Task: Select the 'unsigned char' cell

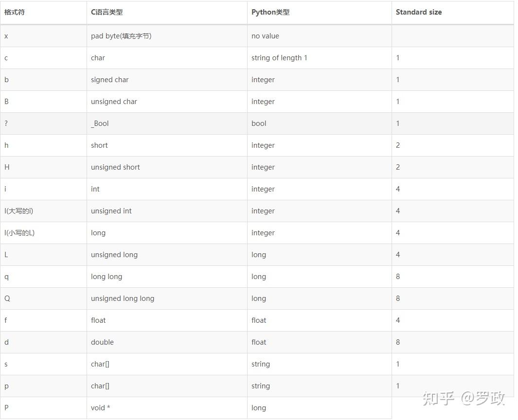Action: 114,102
